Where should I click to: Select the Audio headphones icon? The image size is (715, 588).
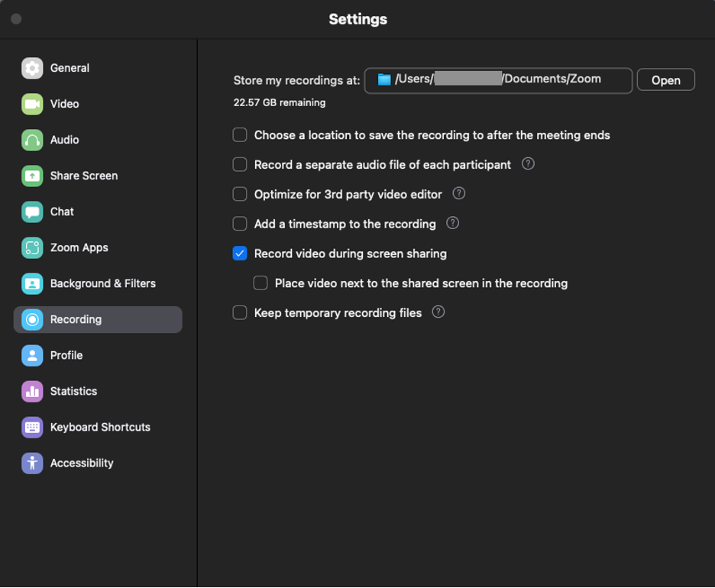tap(32, 140)
